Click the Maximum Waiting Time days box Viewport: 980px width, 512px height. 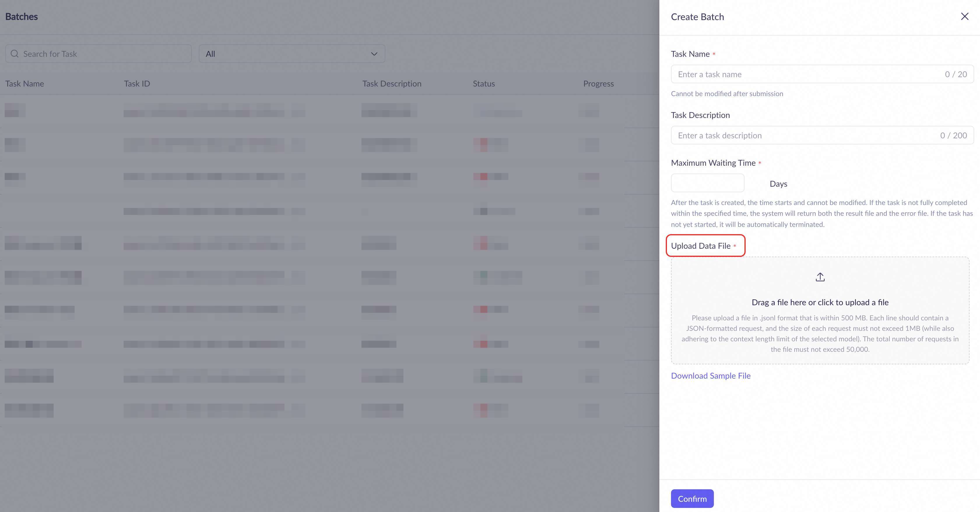pos(707,183)
